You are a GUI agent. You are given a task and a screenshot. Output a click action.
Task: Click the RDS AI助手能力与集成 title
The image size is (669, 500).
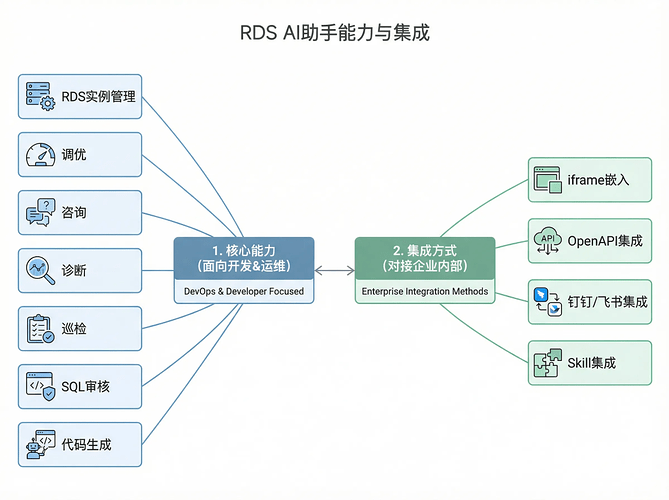pos(335,32)
